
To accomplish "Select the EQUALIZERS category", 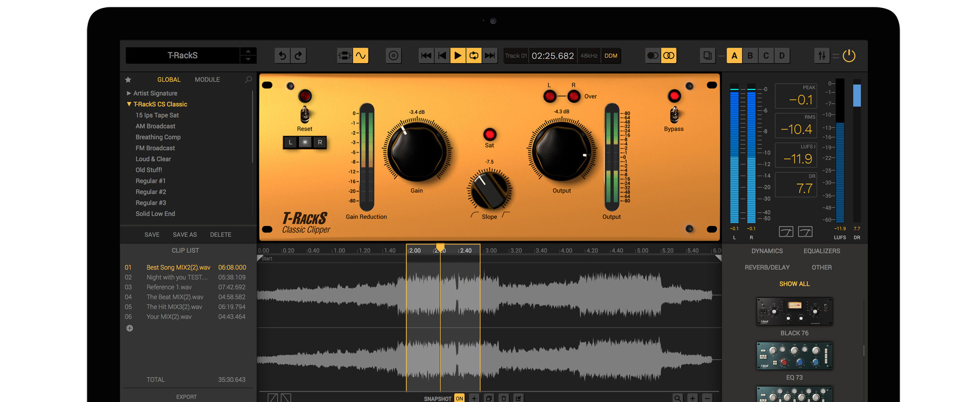I will (821, 251).
